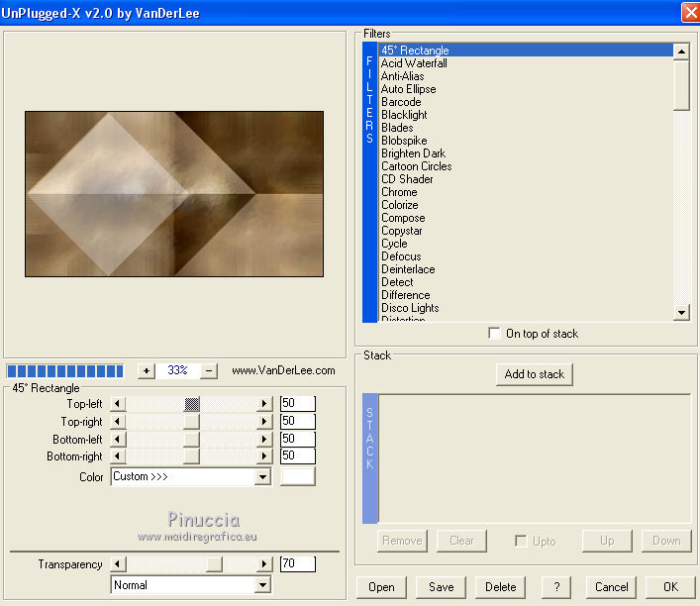Click the custom color swatch box
The width and height of the screenshot is (700, 606).
pyautogui.click(x=297, y=476)
